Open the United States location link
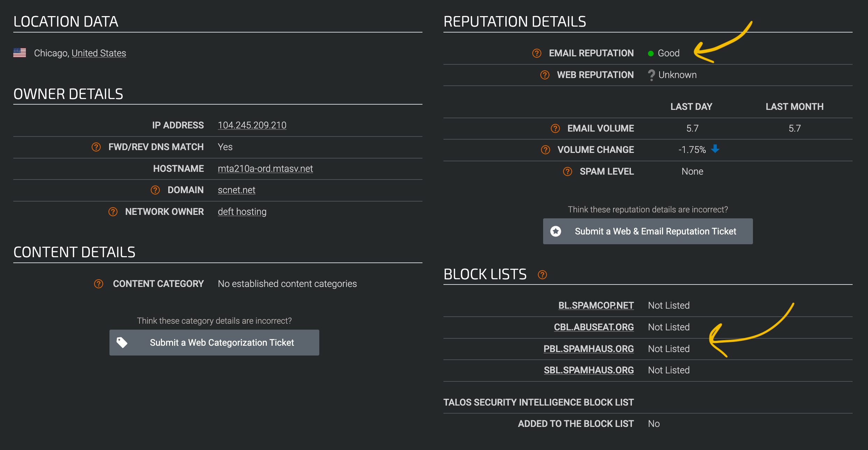 point(99,53)
